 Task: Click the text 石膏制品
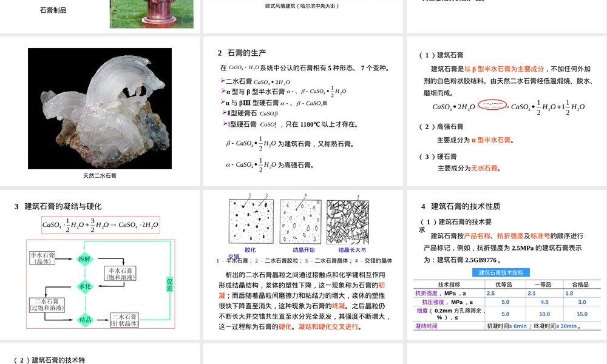pos(53,10)
